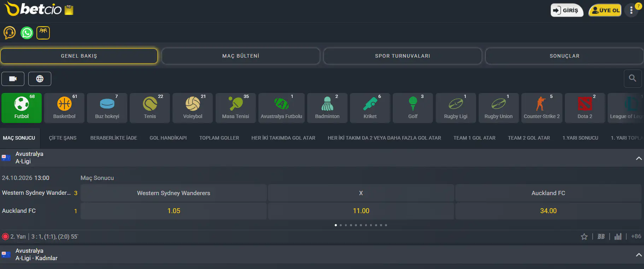This screenshot has width=644, height=269.
Task: Select the Rugby Ligi sport icon
Action: tap(456, 108)
